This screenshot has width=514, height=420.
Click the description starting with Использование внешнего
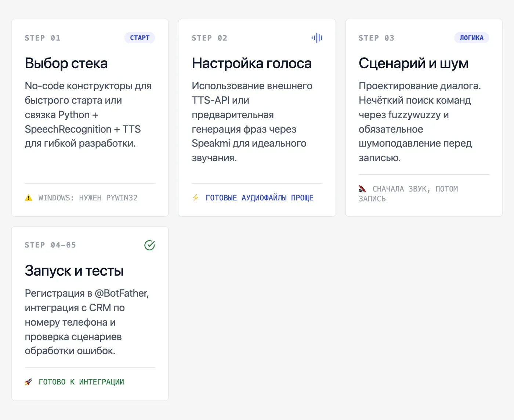[252, 122]
